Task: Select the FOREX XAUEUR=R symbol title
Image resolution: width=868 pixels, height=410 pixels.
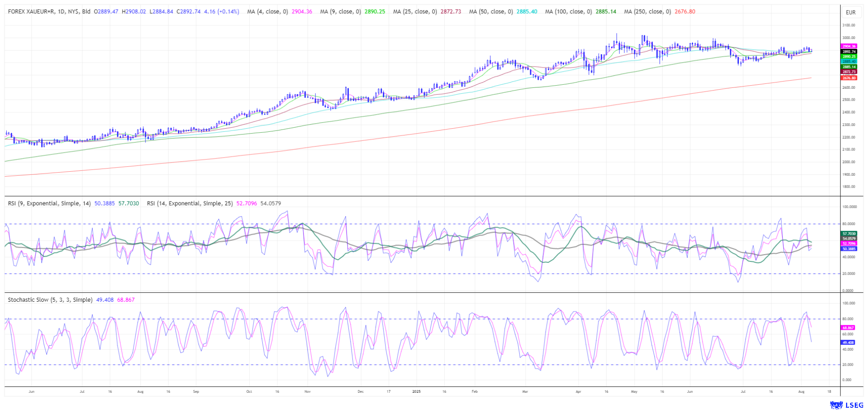Action: pyautogui.click(x=49, y=11)
